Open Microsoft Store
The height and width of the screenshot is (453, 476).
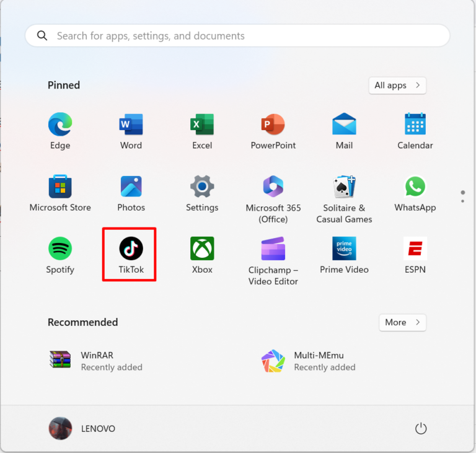60,193
